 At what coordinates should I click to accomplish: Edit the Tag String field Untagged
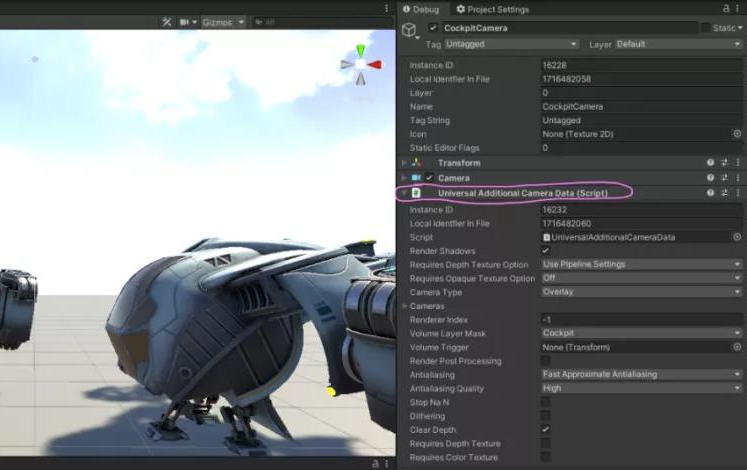coord(641,120)
